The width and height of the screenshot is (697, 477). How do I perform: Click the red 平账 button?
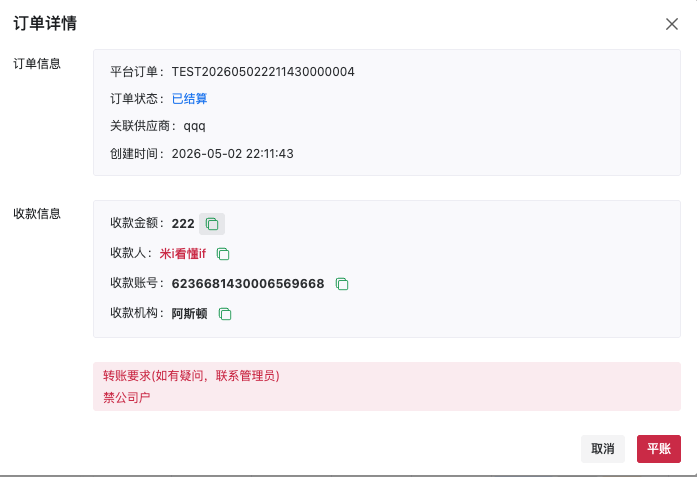pyautogui.click(x=659, y=449)
